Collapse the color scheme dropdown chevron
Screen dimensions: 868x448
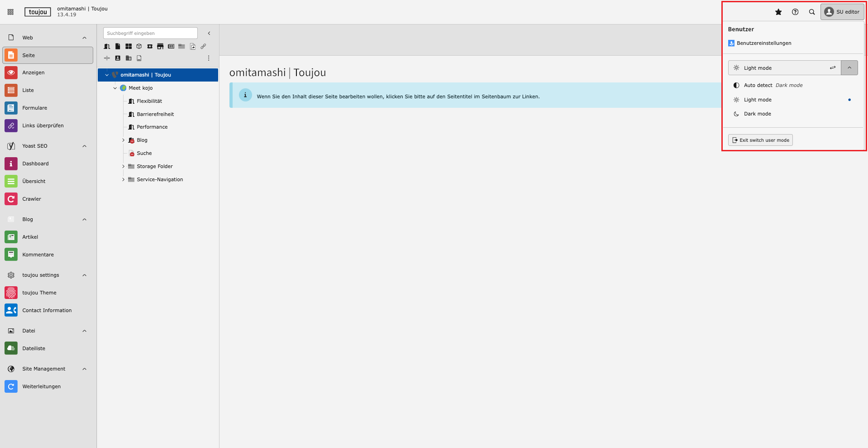click(849, 68)
